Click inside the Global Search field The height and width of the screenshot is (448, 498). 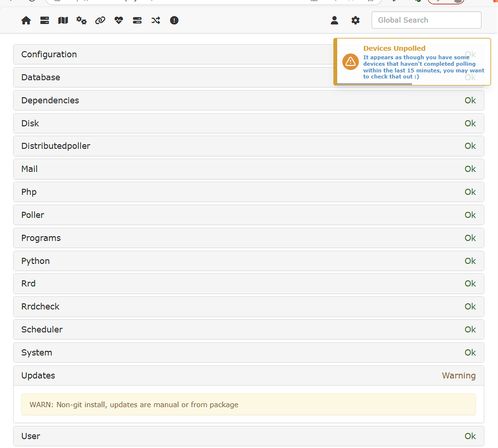coord(426,20)
